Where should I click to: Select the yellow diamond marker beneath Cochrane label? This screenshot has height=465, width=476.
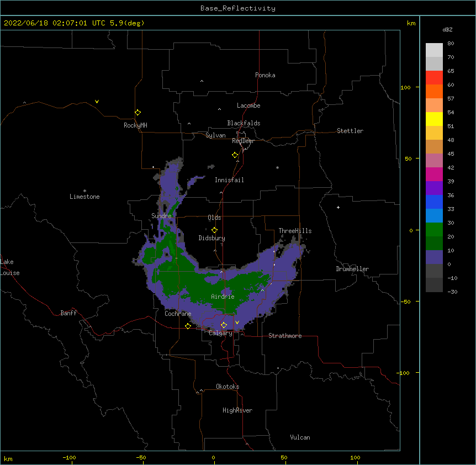[188, 326]
